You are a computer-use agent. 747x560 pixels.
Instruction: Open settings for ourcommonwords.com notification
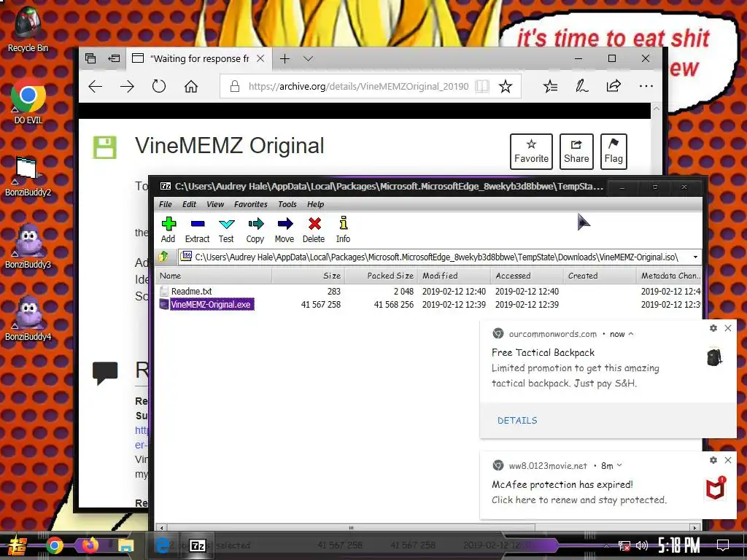click(x=713, y=328)
